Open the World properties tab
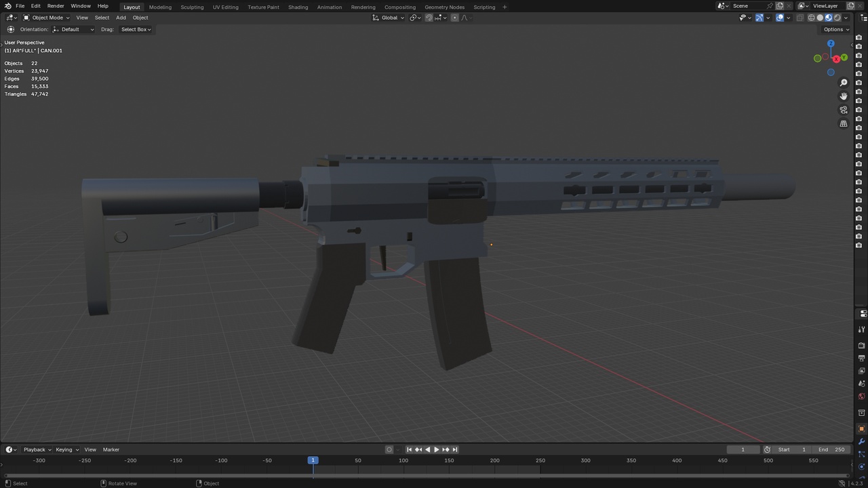This screenshot has height=488, width=868. coord(862,396)
